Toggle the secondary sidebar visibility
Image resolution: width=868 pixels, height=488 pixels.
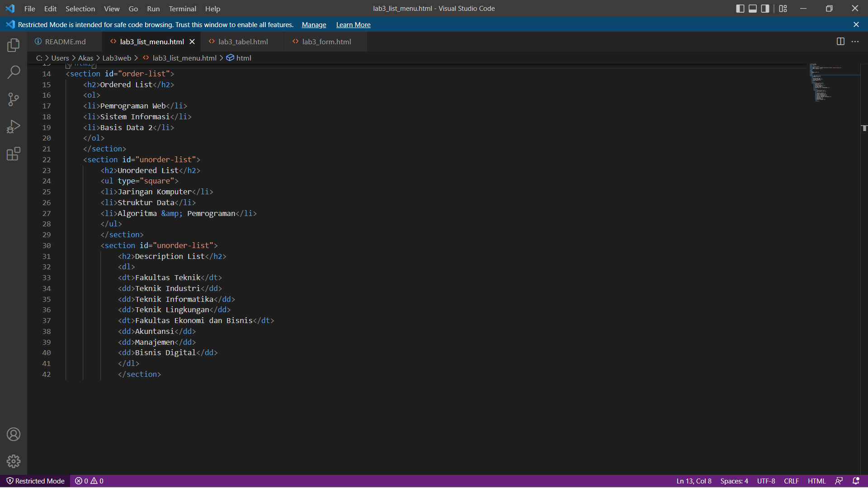[x=765, y=8]
